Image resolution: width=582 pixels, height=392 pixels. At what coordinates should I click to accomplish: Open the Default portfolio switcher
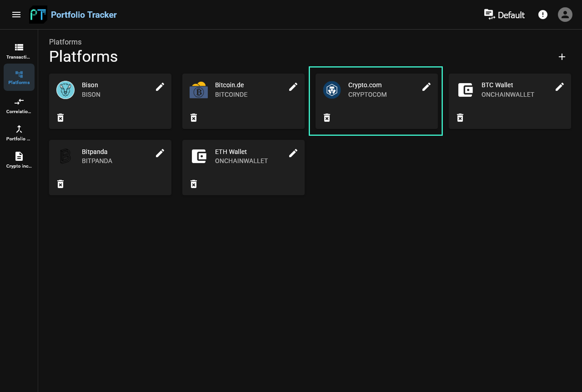coord(504,15)
